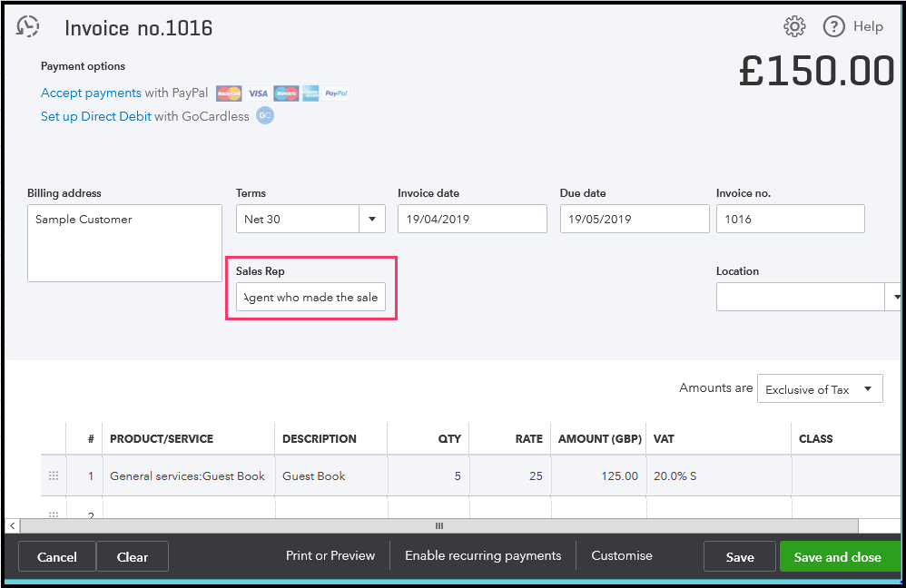Click the VISA payment logo
Screen dimensions: 906x588
coord(258,93)
